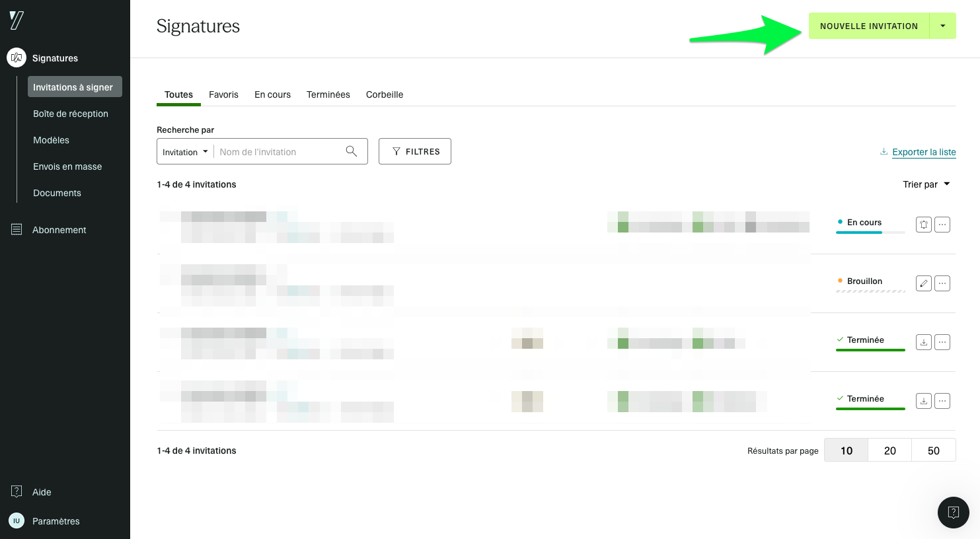
Task: Open the Abonnement panel icon
Action: [17, 229]
